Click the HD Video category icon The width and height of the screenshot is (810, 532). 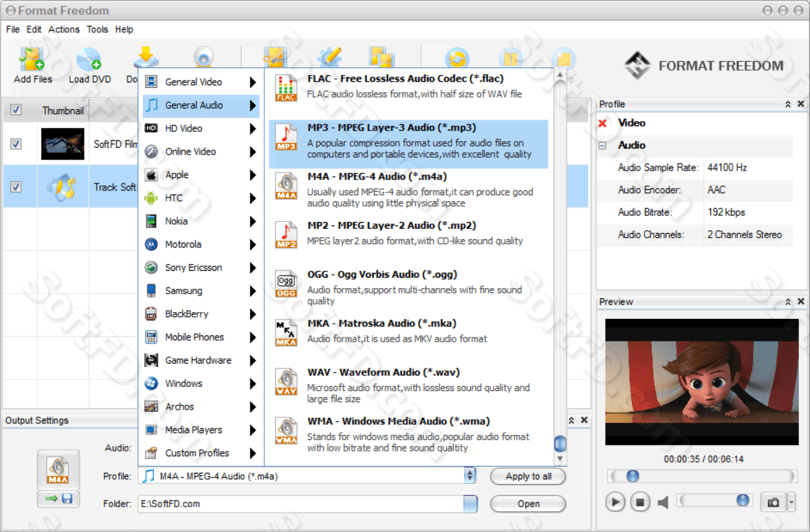(151, 128)
